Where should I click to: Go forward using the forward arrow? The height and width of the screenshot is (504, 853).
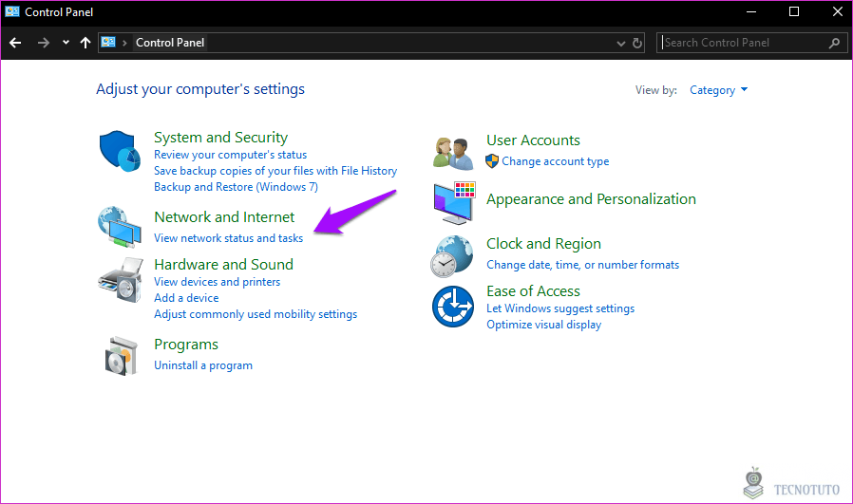[x=44, y=43]
